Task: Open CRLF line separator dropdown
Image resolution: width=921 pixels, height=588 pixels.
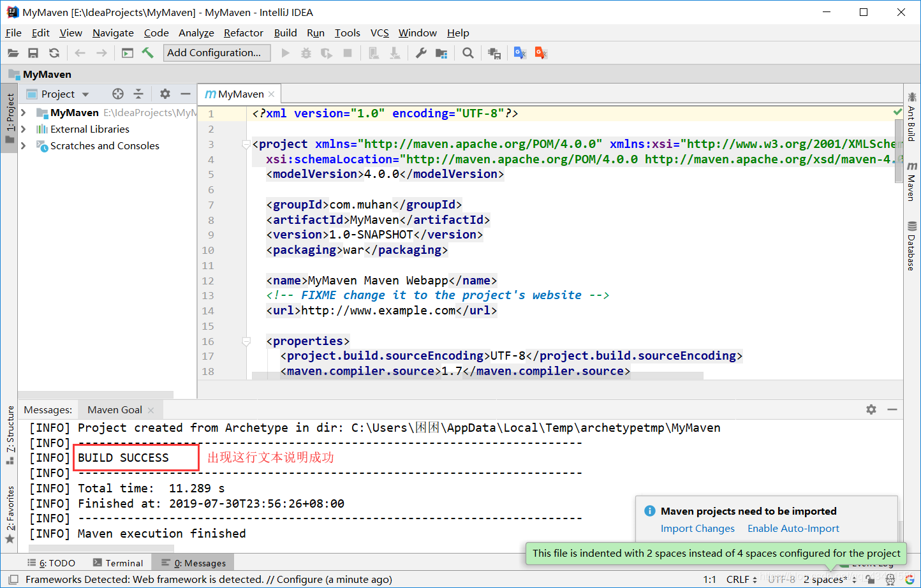Action: pos(742,580)
